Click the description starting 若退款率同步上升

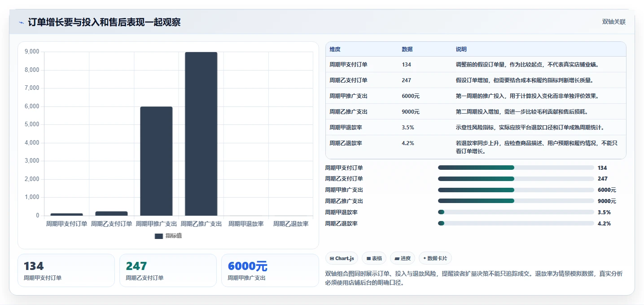click(536, 147)
